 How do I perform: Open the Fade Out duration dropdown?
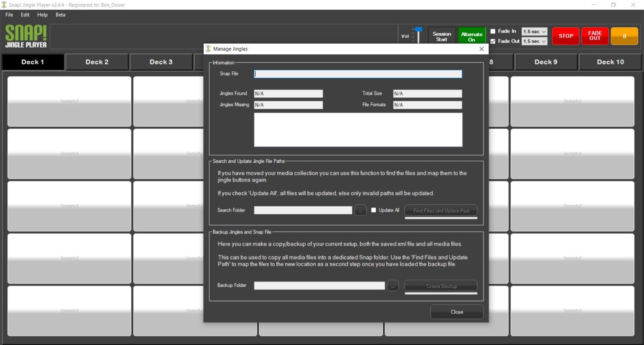(x=535, y=41)
